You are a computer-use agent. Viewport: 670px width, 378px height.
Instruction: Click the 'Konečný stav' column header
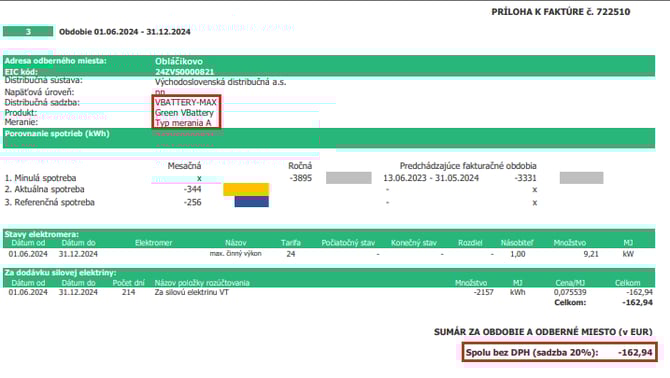(x=414, y=243)
